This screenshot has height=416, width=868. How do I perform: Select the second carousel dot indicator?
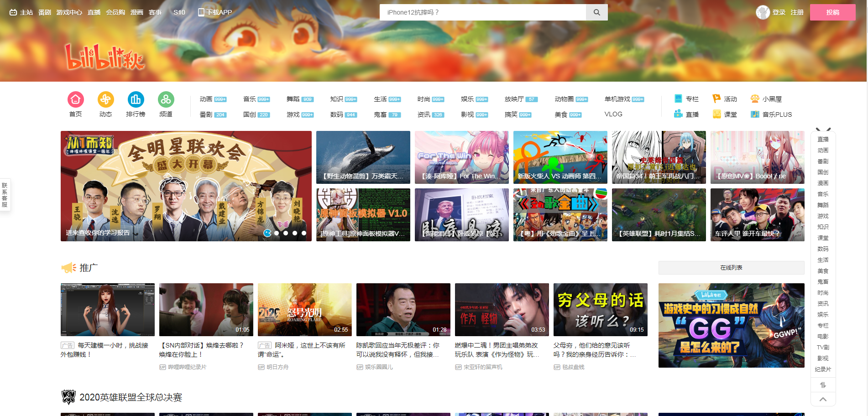click(277, 233)
